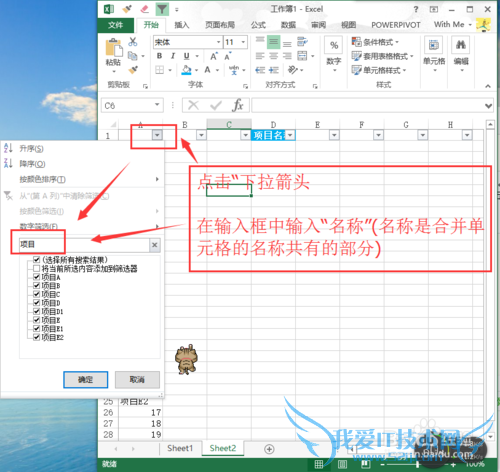Switch to the 插入 Insert tab
Image resolution: width=500 pixels, height=472 pixels.
(x=182, y=25)
